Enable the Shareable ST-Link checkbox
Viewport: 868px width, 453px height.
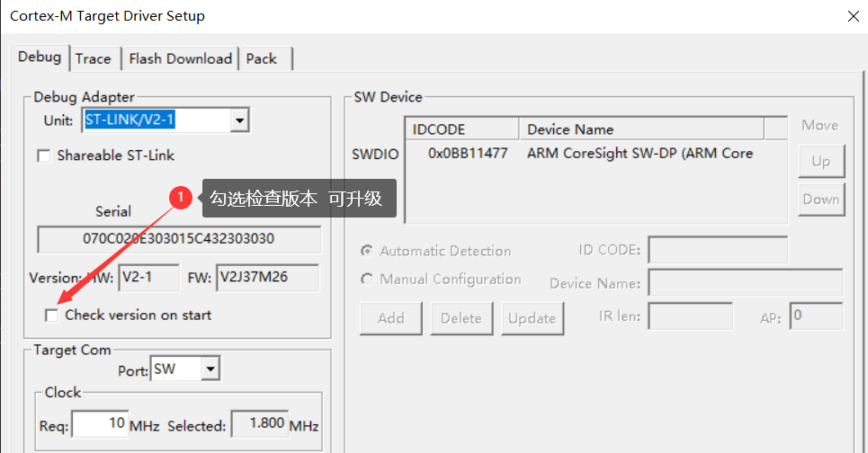44,156
